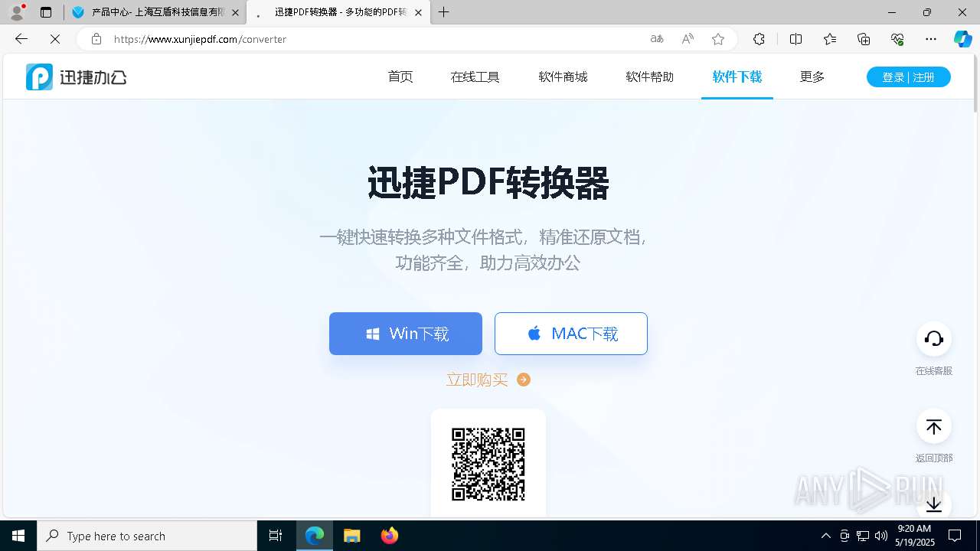Click the QR code image
Viewport: 980px width, 551px height.
tap(488, 465)
